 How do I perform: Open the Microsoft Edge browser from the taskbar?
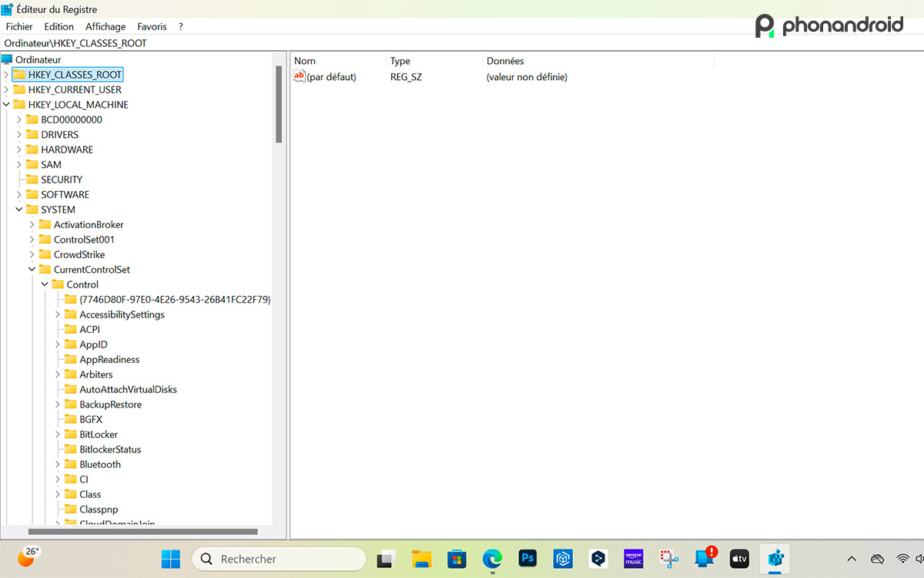coord(492,558)
